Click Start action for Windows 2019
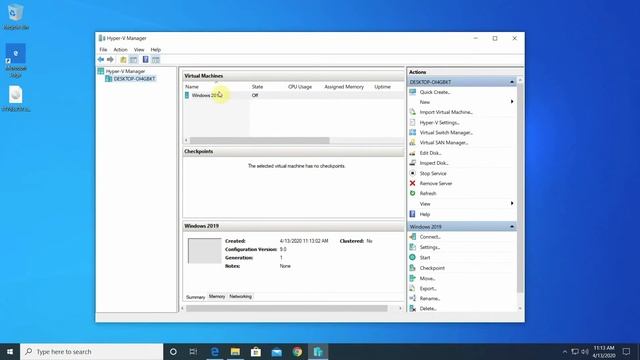This screenshot has width=640, height=360. click(x=425, y=258)
